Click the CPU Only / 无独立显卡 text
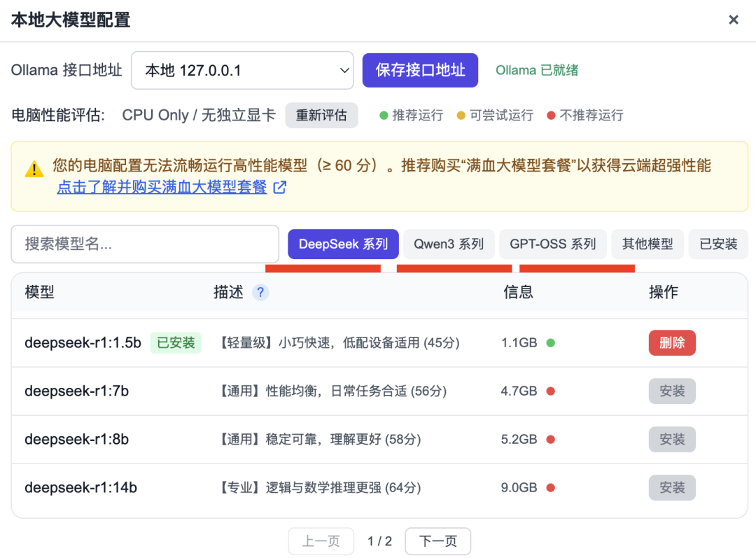This screenshot has height=558, width=756. click(x=199, y=116)
